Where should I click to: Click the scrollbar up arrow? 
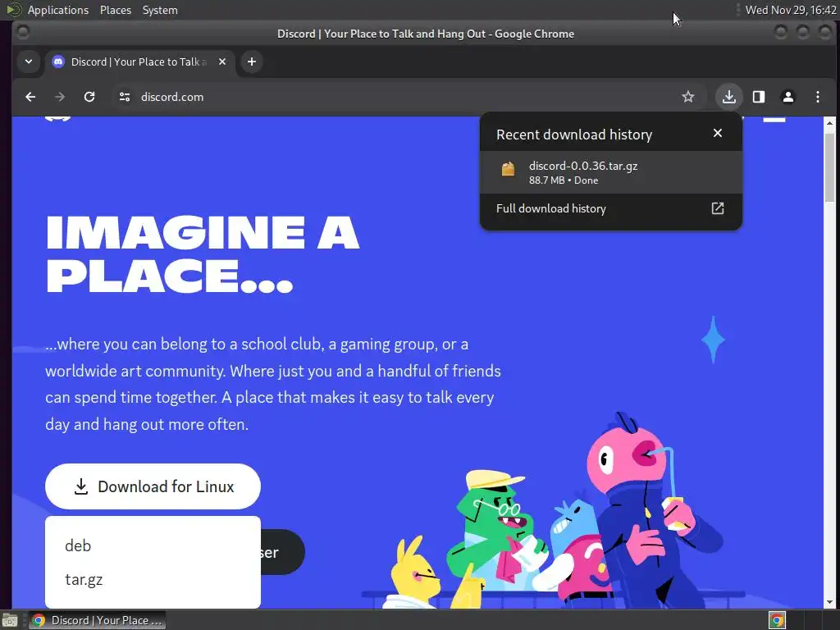829,123
